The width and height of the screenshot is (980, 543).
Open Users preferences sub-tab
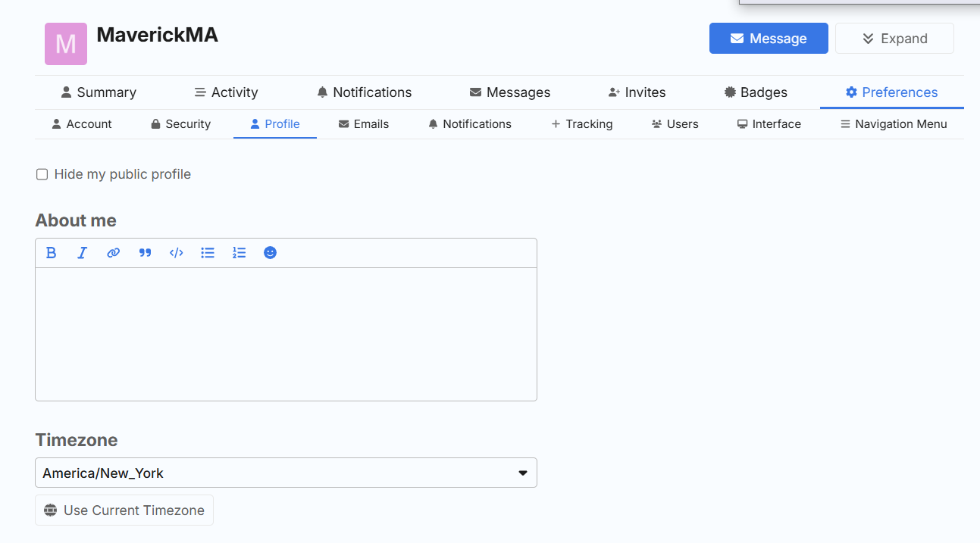[x=675, y=124]
